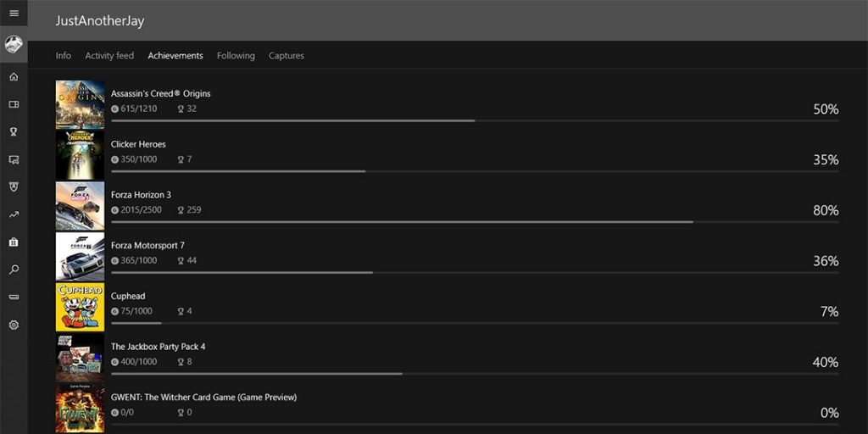Click the 0/0 gamerscore value
Image resolution: width=868 pixels, height=434 pixels.
tap(127, 413)
